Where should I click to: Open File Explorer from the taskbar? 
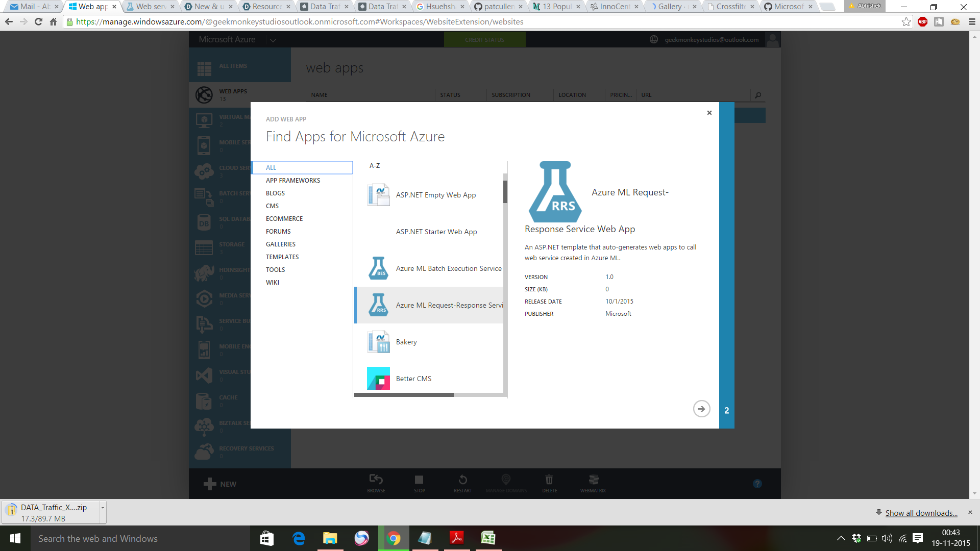pos(330,538)
